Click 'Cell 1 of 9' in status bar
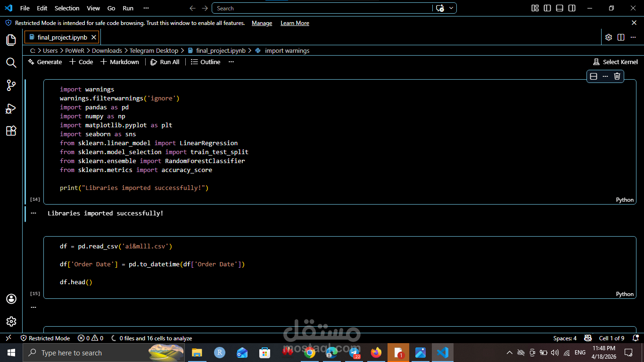Screen dimensions: 644x362 pyautogui.click(x=611, y=338)
